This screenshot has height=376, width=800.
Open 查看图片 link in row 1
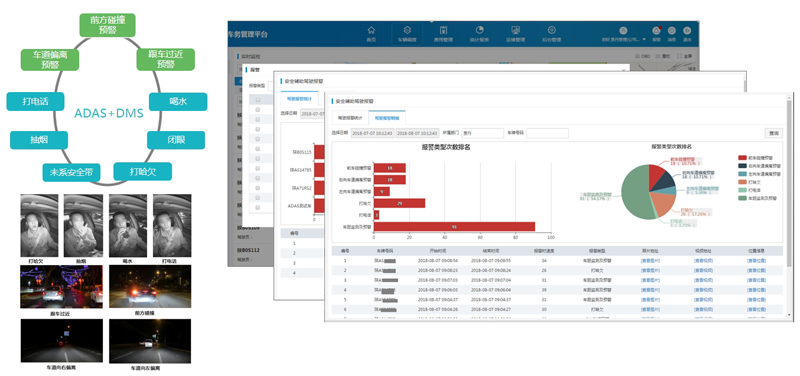click(x=650, y=261)
